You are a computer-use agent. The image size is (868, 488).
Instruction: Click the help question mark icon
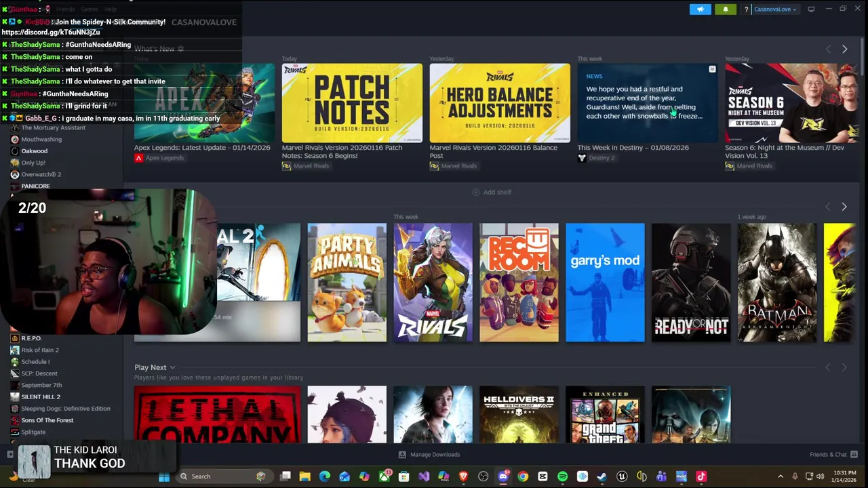click(746, 9)
